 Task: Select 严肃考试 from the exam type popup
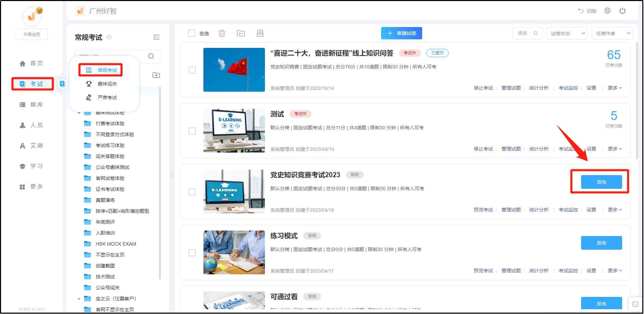(107, 97)
